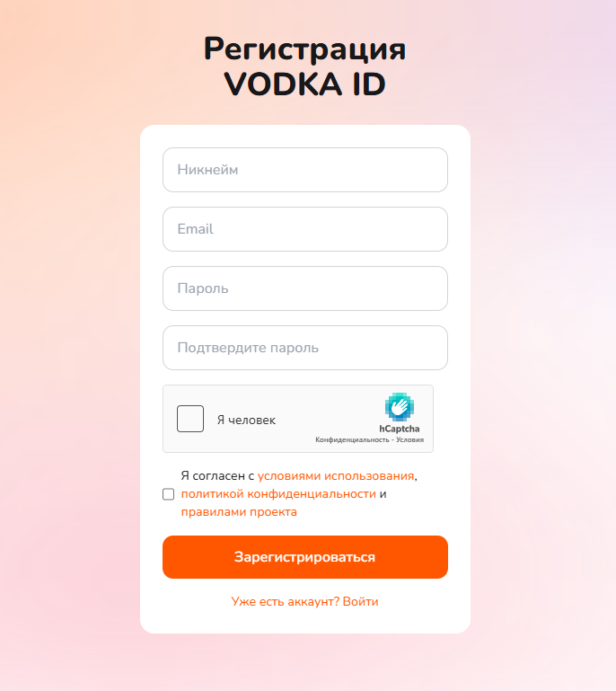Screen dimensions: 616x691
Task: Focus the Подтвердите пароль field
Action: click(304, 348)
